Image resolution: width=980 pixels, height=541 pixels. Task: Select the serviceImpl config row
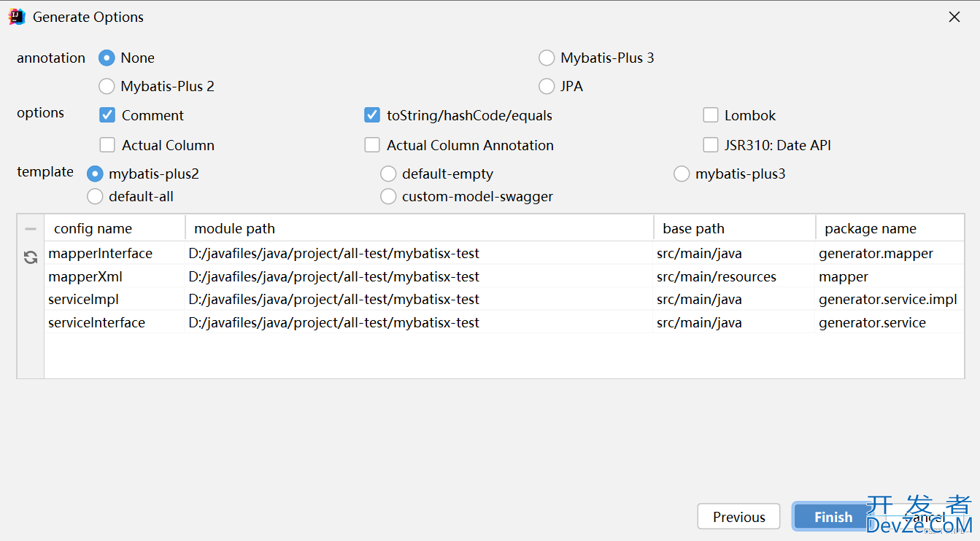[504, 299]
